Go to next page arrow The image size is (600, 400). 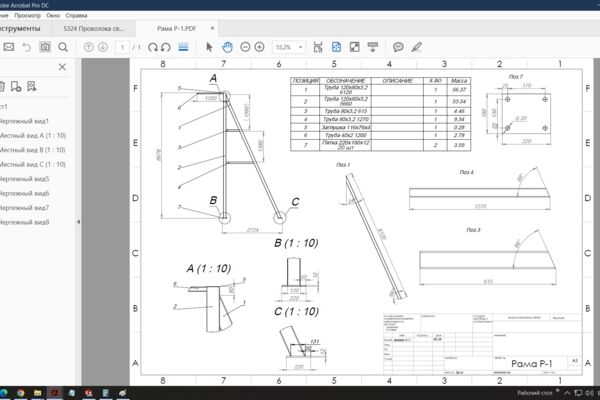point(103,47)
